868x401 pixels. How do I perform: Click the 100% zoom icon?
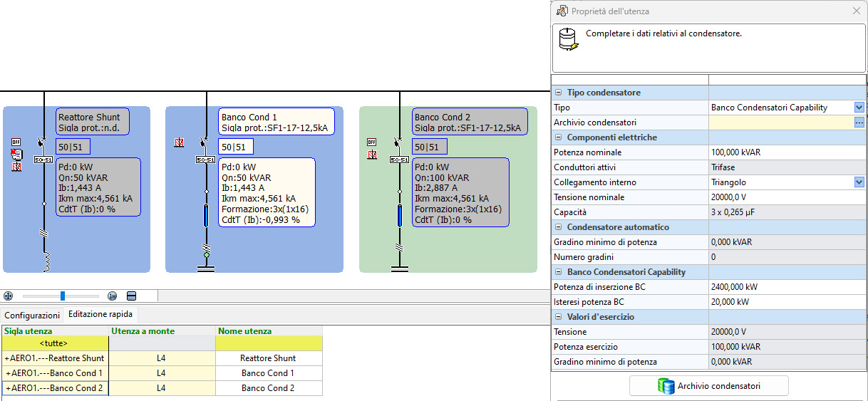coord(112,296)
